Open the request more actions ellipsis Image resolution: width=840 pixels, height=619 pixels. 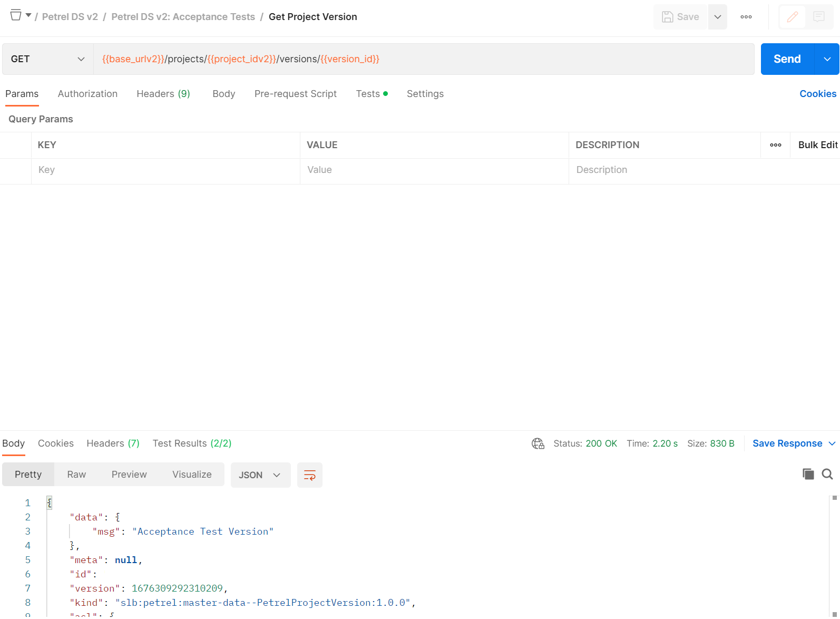(746, 17)
